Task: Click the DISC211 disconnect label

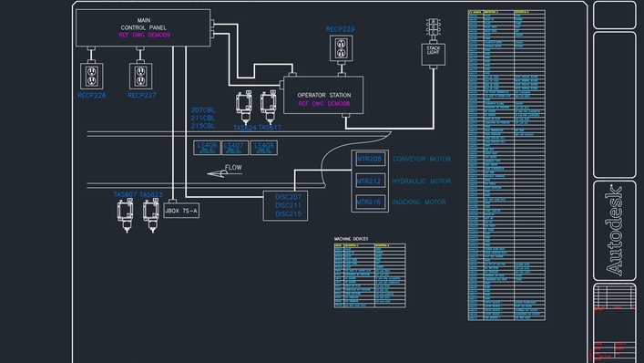Action: [289, 205]
